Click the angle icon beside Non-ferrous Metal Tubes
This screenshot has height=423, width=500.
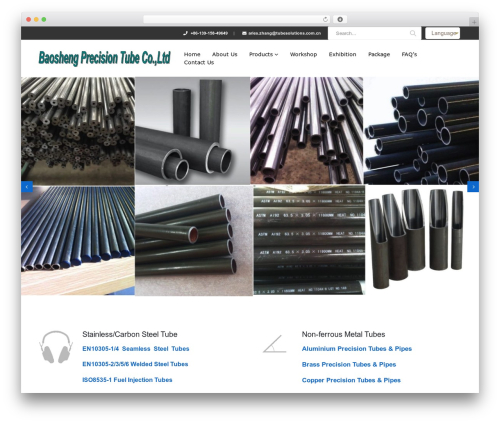click(x=275, y=344)
